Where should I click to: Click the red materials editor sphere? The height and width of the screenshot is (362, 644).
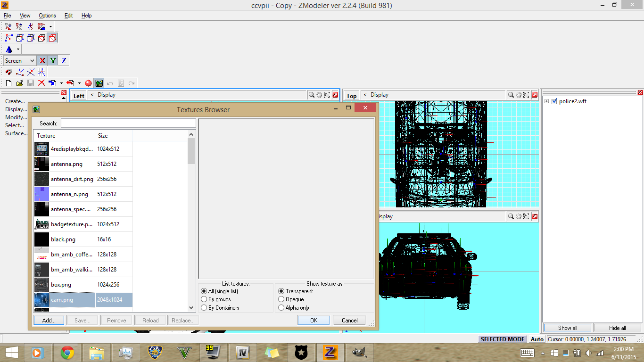tap(88, 83)
